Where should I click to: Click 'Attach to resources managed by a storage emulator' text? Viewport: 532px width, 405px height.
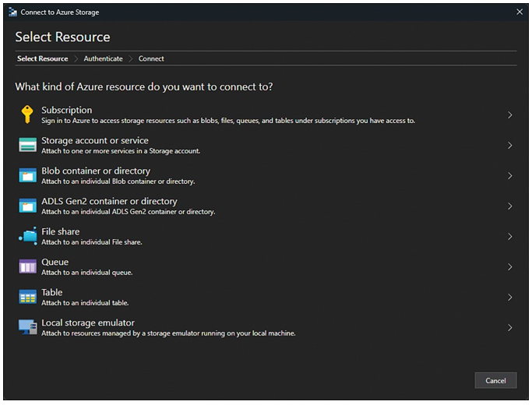(x=168, y=333)
